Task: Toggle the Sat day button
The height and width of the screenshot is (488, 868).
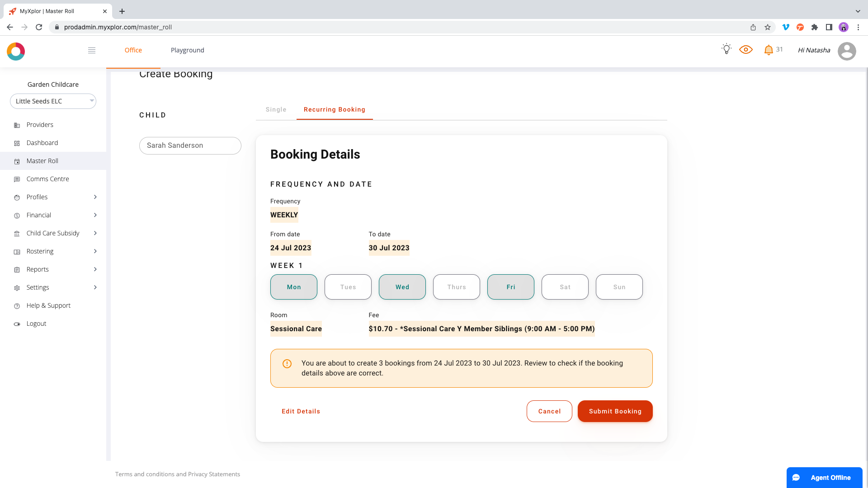Action: [x=565, y=287]
